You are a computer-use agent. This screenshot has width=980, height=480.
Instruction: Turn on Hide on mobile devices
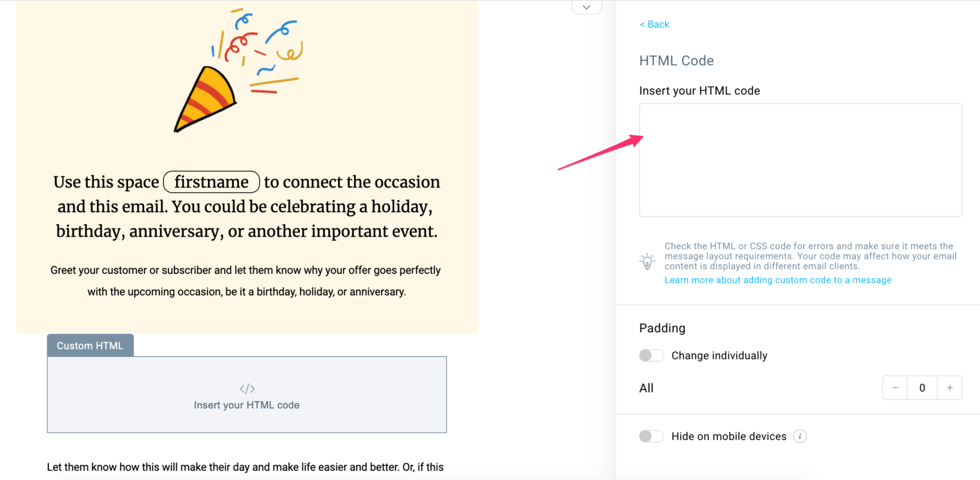click(651, 436)
